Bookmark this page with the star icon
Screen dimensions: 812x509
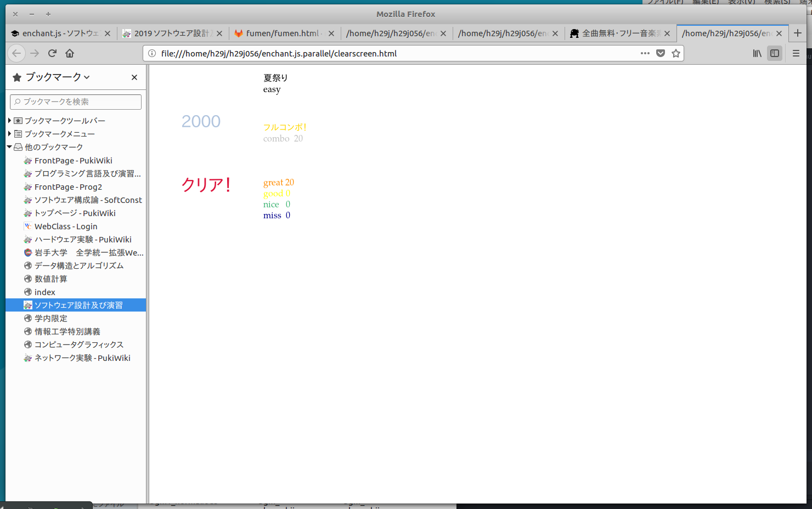click(676, 53)
